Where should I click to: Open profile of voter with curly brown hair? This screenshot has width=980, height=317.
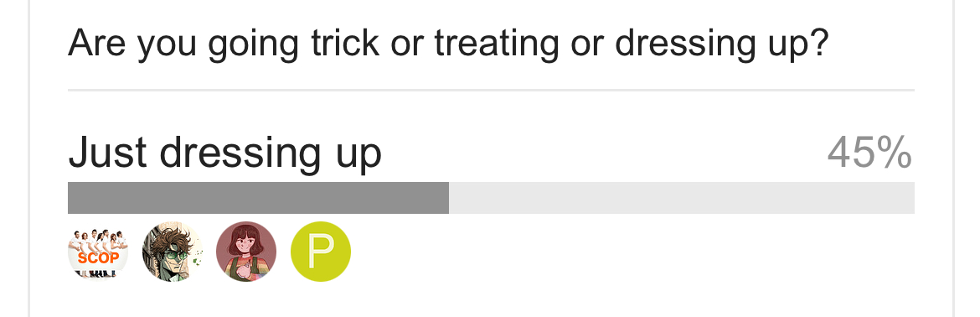pyautogui.click(x=172, y=252)
